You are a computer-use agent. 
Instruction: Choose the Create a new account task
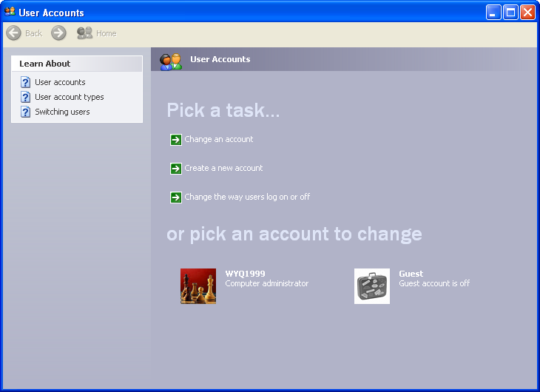[223, 168]
